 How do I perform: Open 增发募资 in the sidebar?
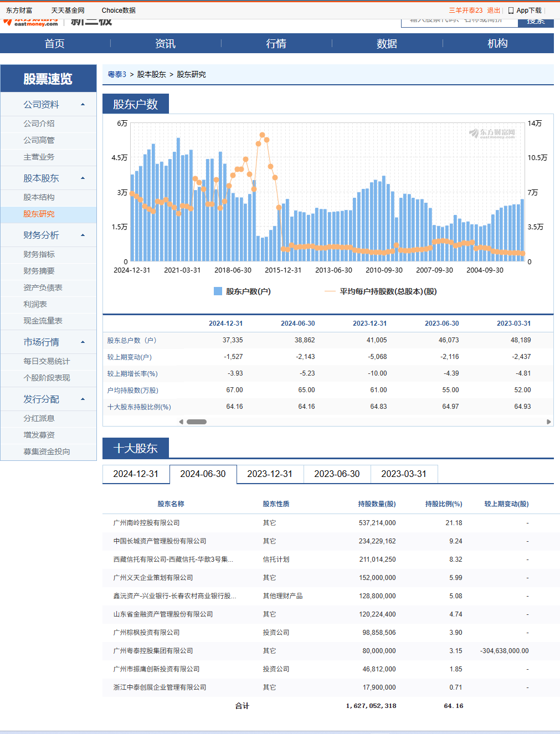point(39,435)
